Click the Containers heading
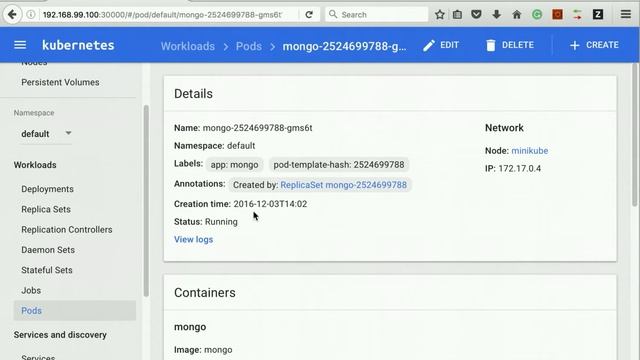 click(x=204, y=293)
